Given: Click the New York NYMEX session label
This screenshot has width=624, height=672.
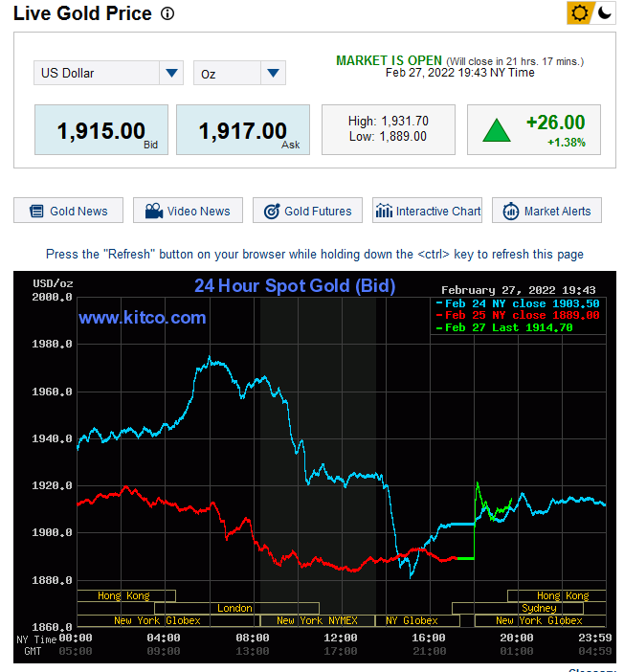Looking at the screenshot, I should (x=317, y=620).
